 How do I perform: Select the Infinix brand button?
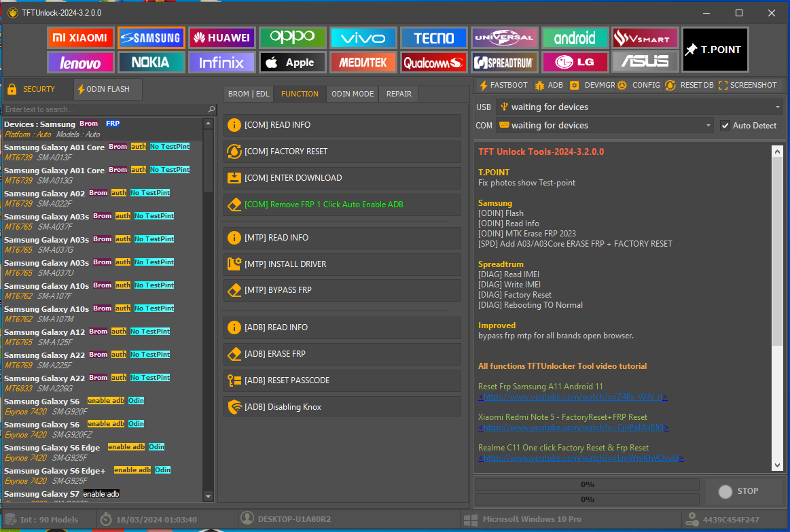click(221, 63)
